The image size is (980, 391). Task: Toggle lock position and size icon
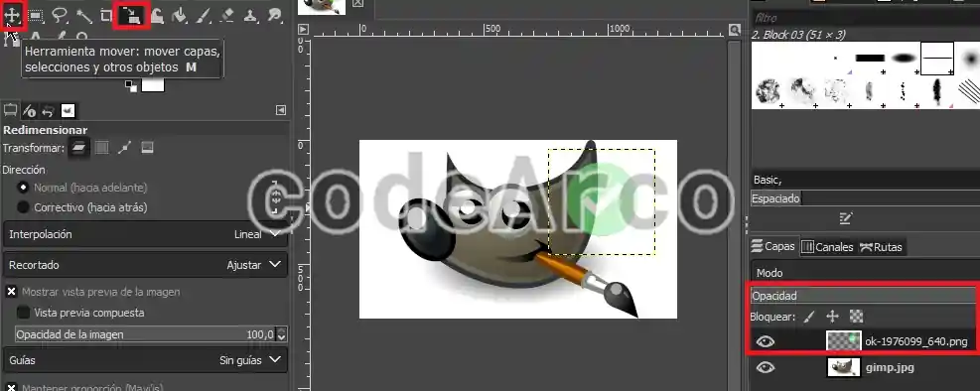[832, 317]
